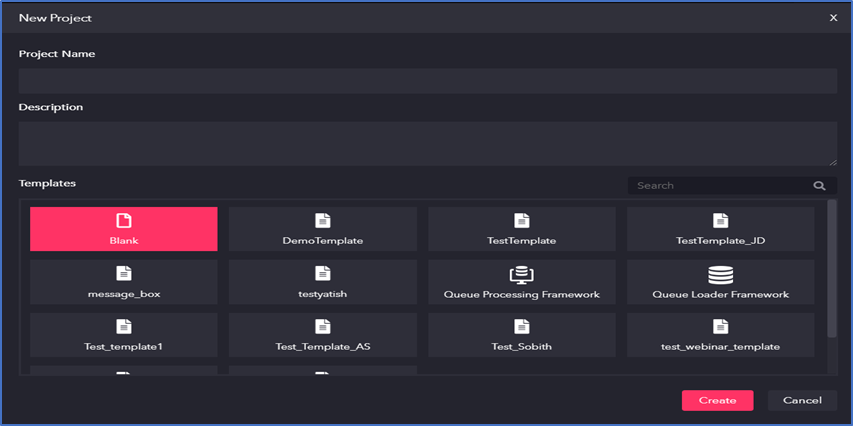The image size is (853, 426).
Task: Click the monitor database icon for Queue Processing
Action: point(522,274)
